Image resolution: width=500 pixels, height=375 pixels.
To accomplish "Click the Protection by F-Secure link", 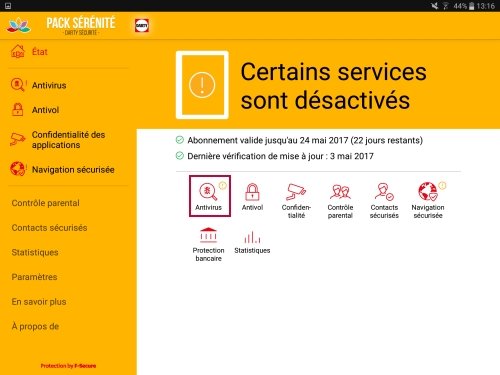I will point(68,366).
